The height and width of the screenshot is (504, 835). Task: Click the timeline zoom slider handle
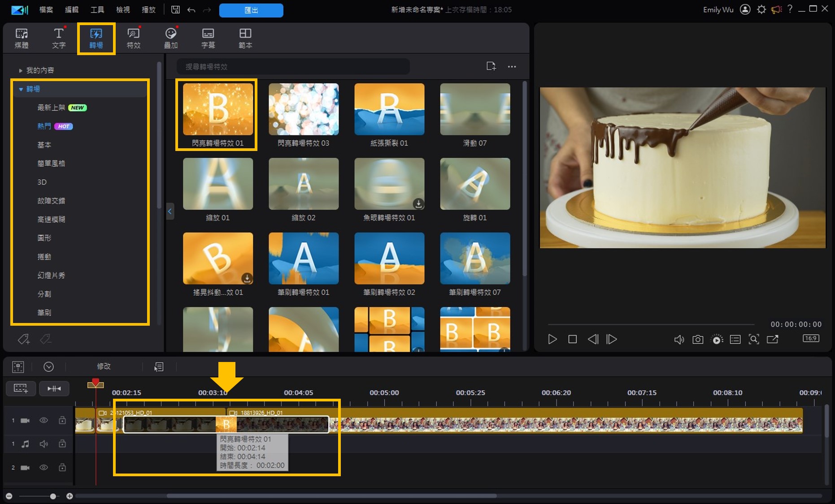53,496
